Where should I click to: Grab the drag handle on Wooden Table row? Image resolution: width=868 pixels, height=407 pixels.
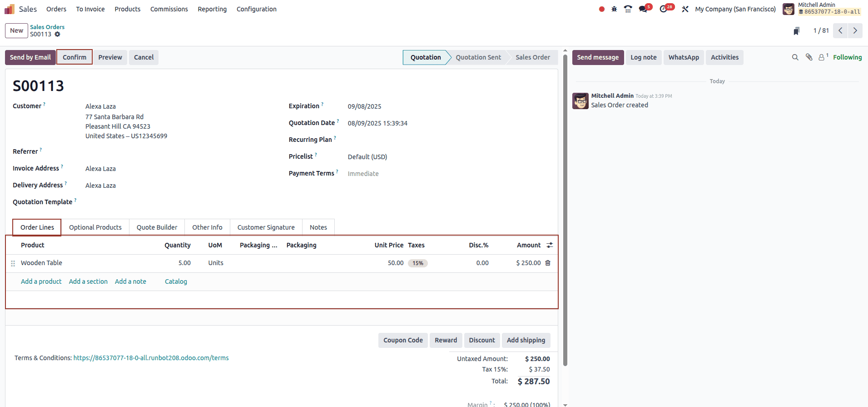click(x=13, y=263)
